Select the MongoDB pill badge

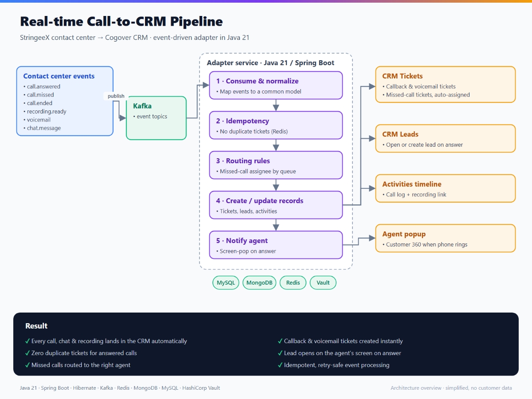click(x=259, y=283)
